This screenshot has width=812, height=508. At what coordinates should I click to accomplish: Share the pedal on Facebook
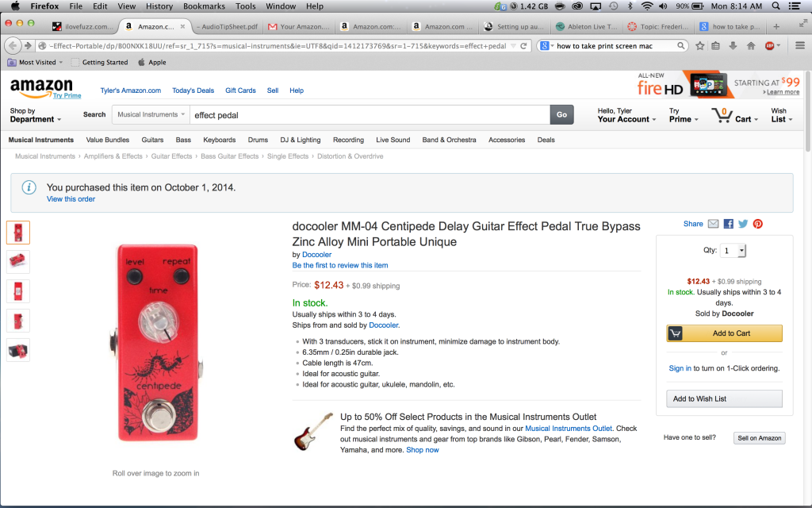[x=729, y=225]
